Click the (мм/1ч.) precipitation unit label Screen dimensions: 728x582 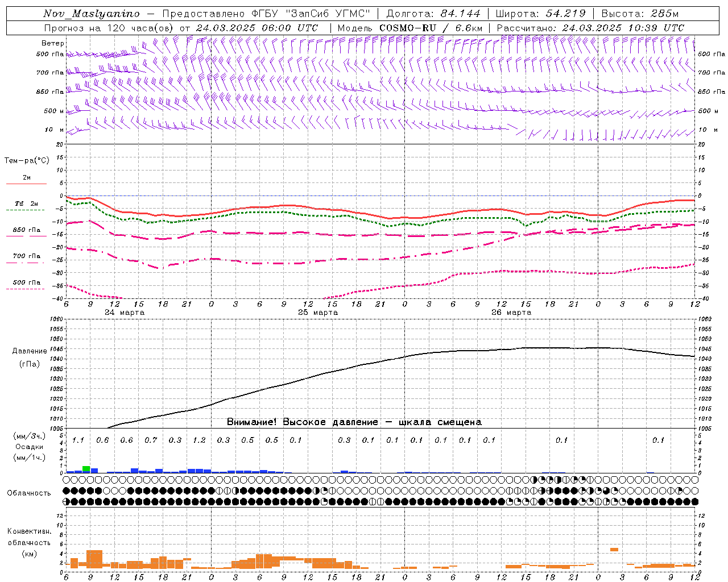[29, 458]
